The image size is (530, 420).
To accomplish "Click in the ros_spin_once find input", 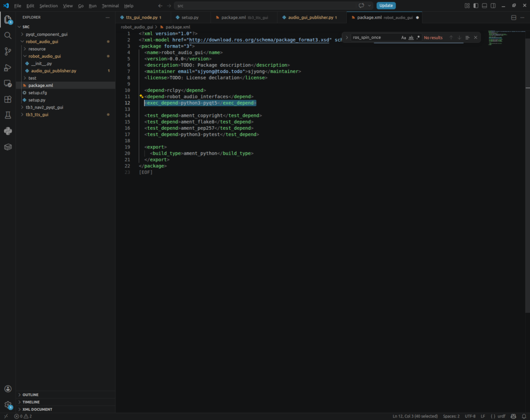I will pyautogui.click(x=375, y=38).
